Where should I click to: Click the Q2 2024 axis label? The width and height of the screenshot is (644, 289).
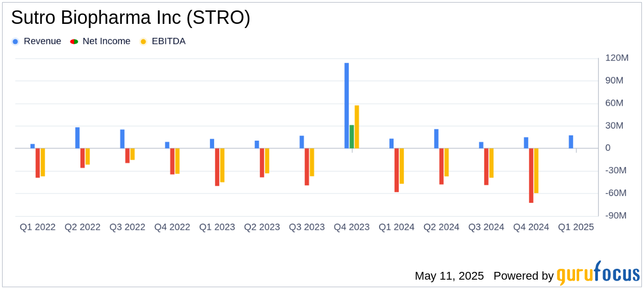(441, 227)
